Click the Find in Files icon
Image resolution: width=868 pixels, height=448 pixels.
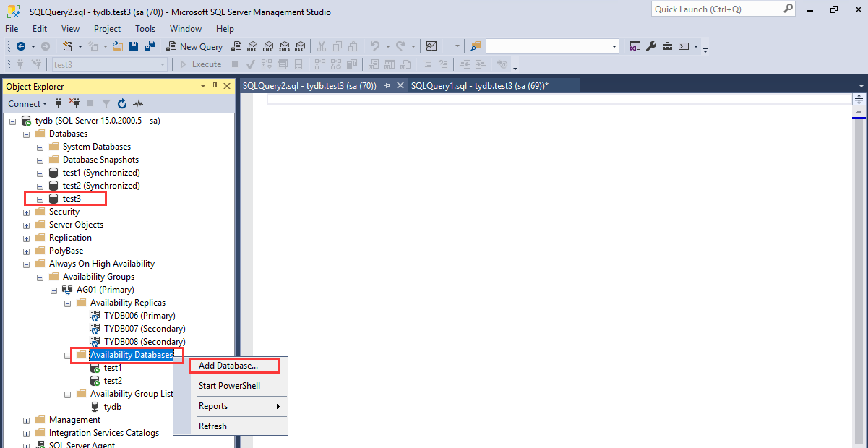click(x=476, y=46)
